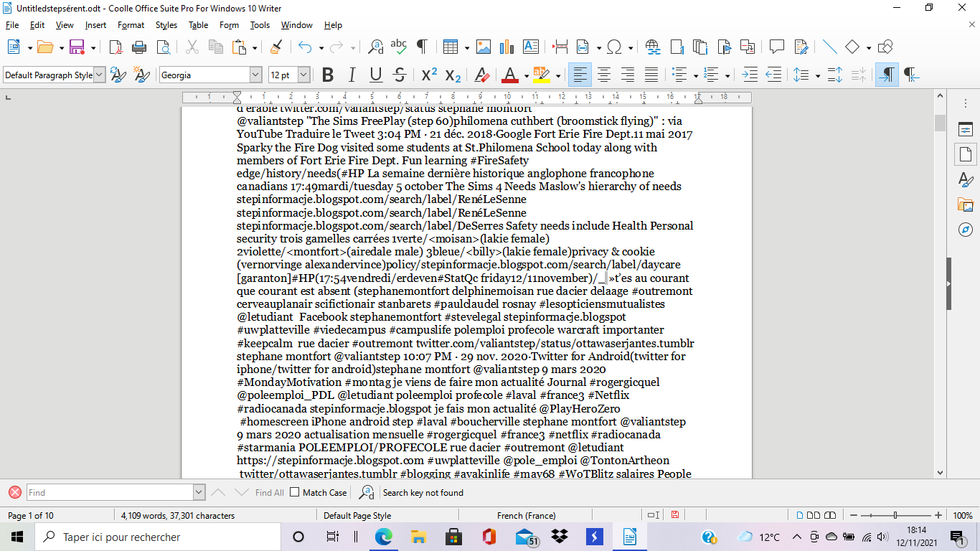
Task: Open the sidebar Navigator compass icon
Action: click(x=966, y=230)
